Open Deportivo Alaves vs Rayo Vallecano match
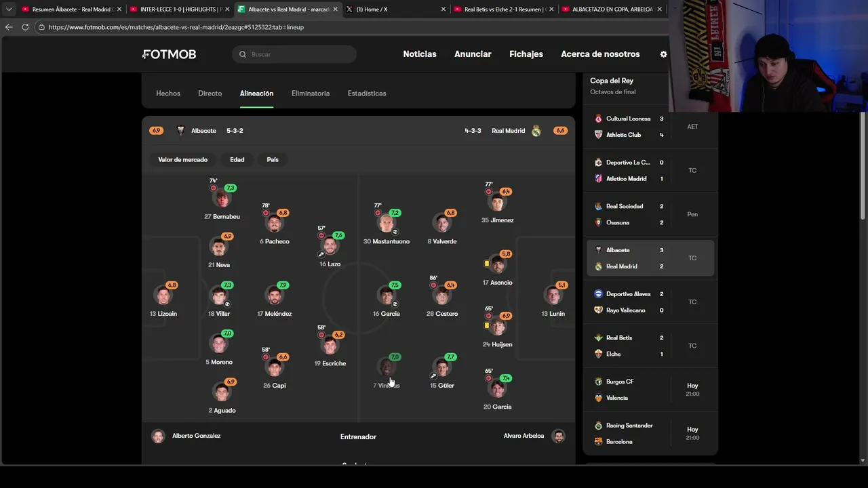The width and height of the screenshot is (868, 488). tap(650, 302)
